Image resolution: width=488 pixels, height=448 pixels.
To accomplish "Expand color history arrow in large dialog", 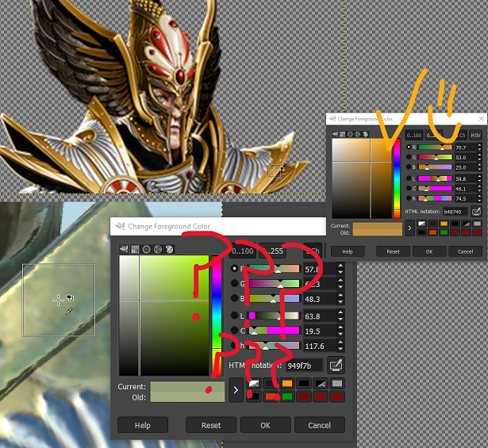I will point(236,390).
